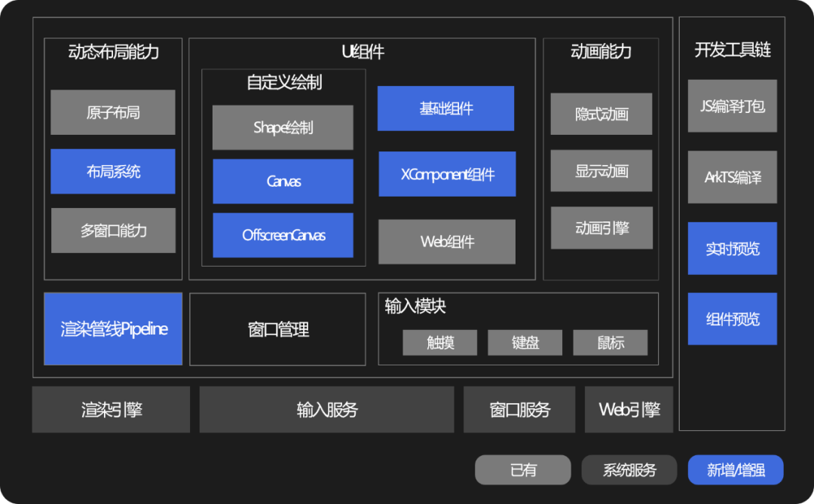Click the Web组件 box
Viewport: 814px width, 504px height.
pos(447,242)
